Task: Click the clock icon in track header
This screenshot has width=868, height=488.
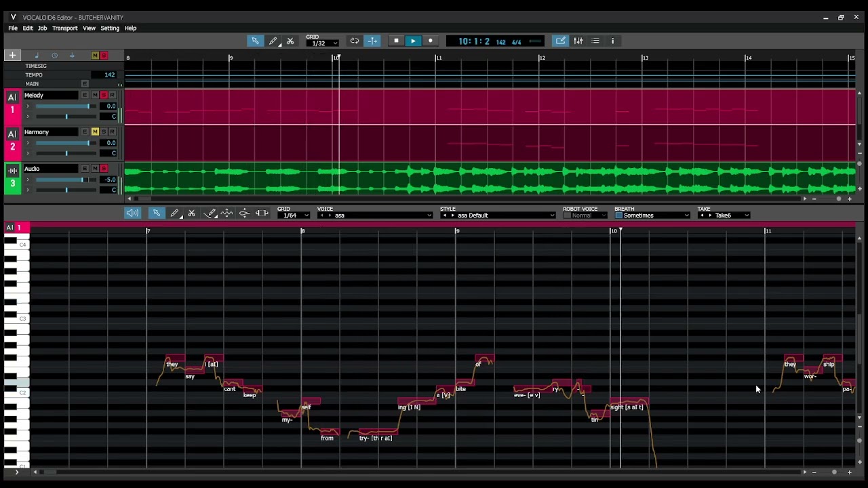Action: 54,56
